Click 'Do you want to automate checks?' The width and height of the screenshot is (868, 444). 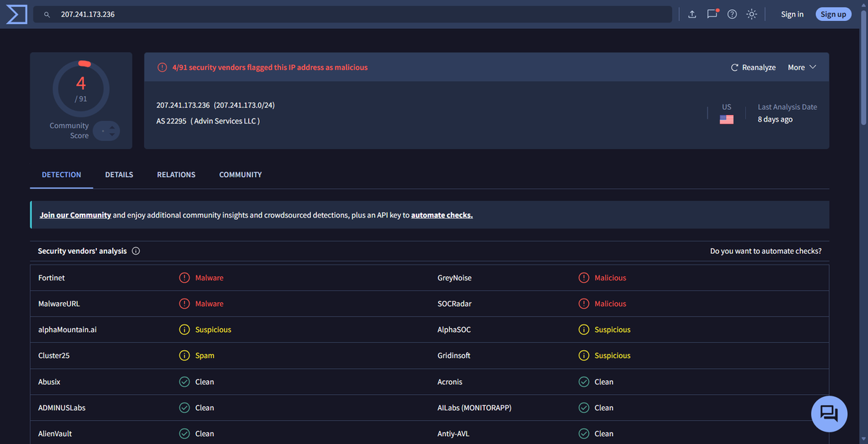coord(765,251)
